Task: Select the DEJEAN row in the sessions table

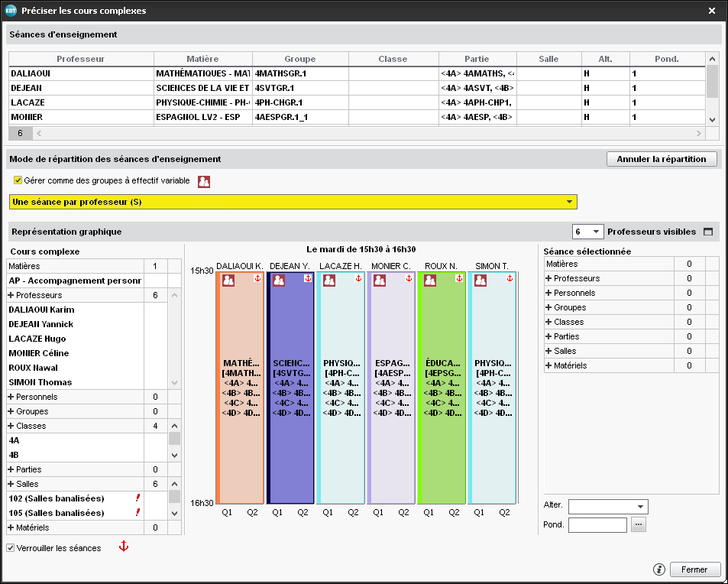Action: (x=357, y=88)
